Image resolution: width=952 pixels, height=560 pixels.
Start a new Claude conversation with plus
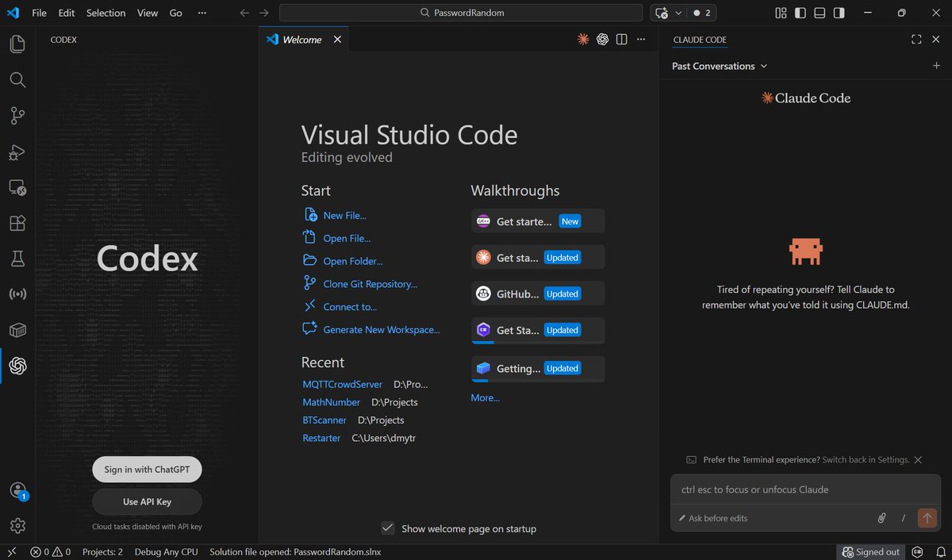point(936,66)
